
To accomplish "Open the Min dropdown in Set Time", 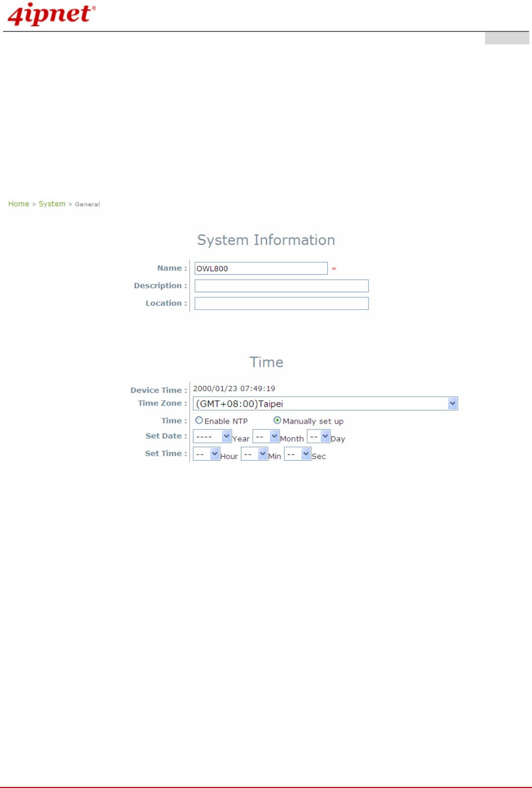I will [x=254, y=454].
